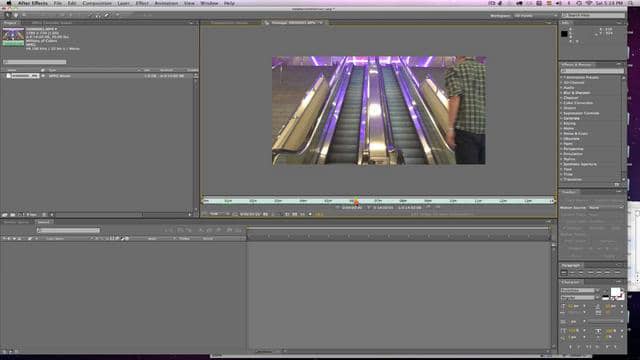Create new folder in Project panel
The image size is (640, 360).
tap(12, 215)
